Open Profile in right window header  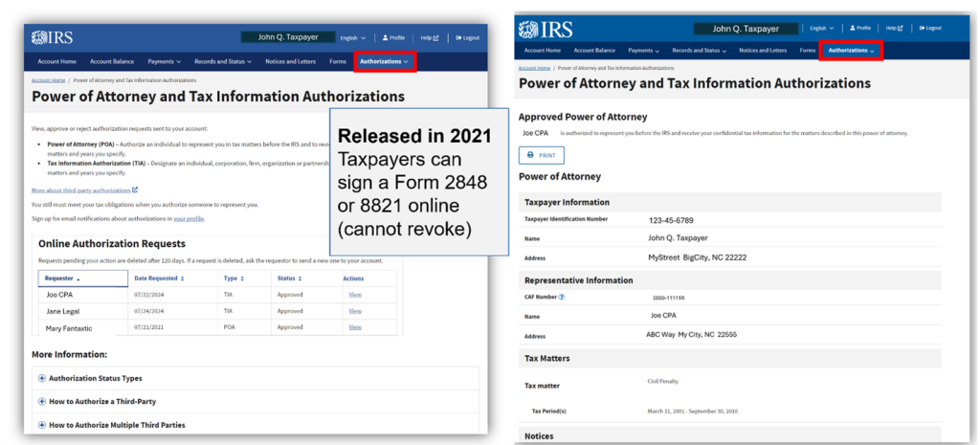(860, 28)
